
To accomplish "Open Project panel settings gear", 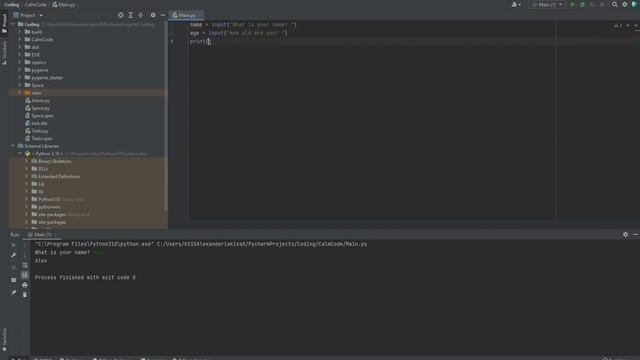I will coord(153,15).
